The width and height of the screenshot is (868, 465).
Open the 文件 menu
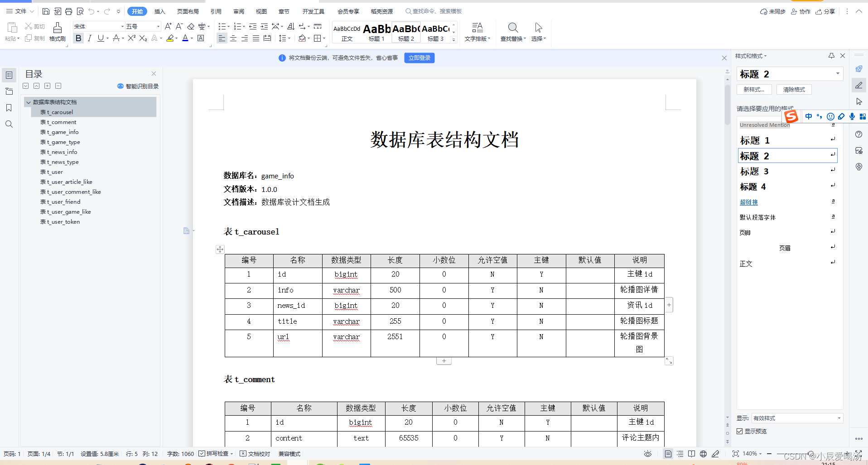click(20, 11)
